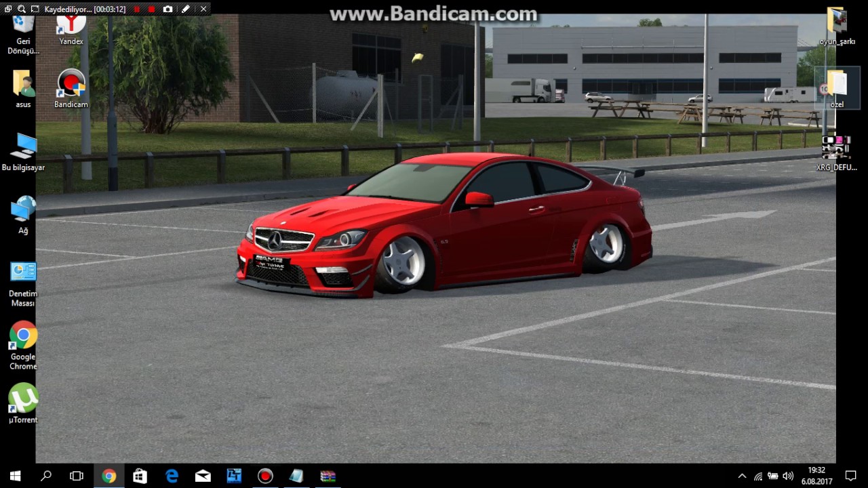Stop the Bandicam recording with red square

pyautogui.click(x=151, y=9)
